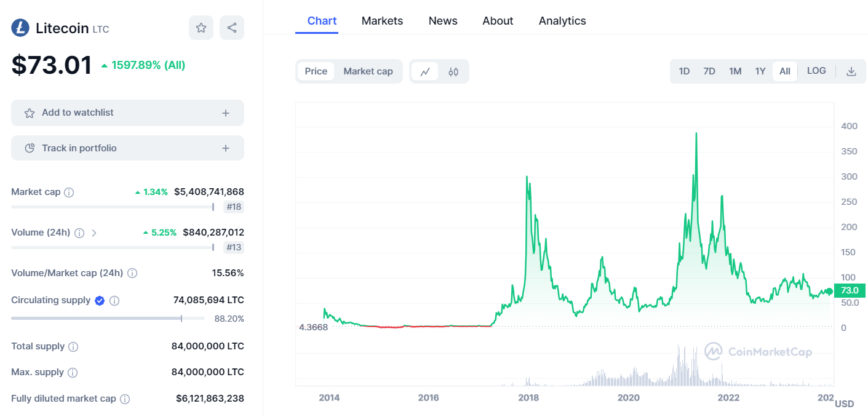Click the 74,085,694 LTC supply value
Screen dimensions: 868x417
tap(209, 301)
